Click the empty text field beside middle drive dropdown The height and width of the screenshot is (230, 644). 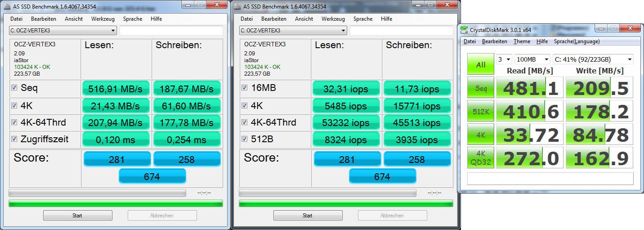402,31
